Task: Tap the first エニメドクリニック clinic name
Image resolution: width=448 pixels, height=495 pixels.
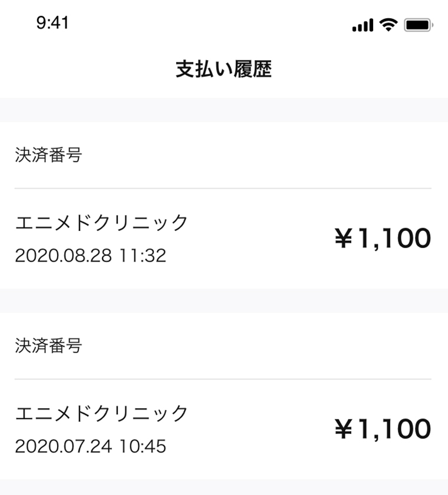Action: 101,223
